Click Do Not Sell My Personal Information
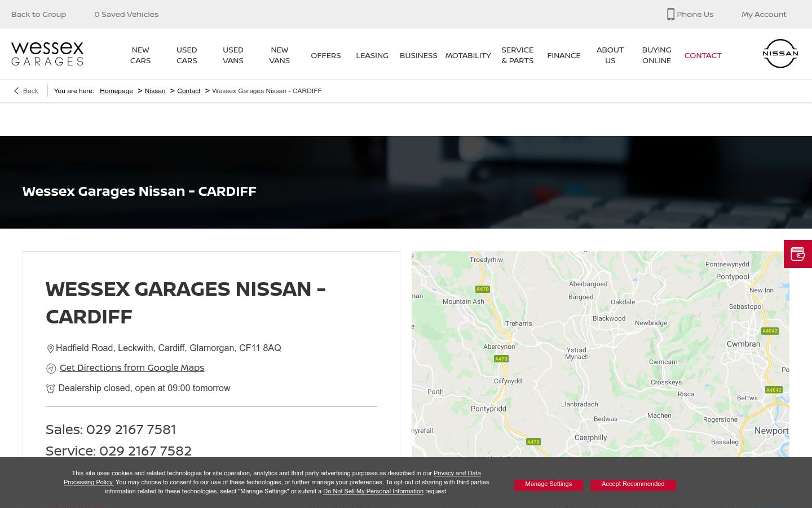This screenshot has height=508, width=812. [x=373, y=491]
